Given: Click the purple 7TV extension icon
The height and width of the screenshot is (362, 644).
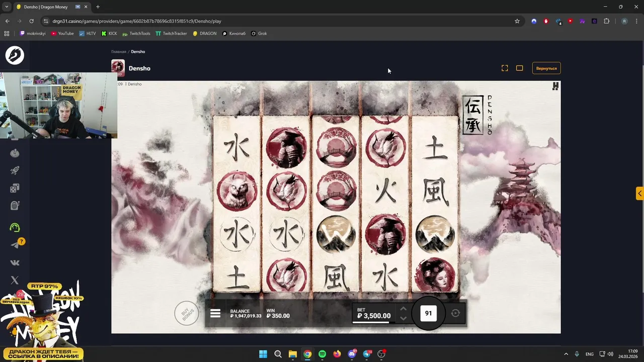Looking at the screenshot, I should tap(582, 21).
